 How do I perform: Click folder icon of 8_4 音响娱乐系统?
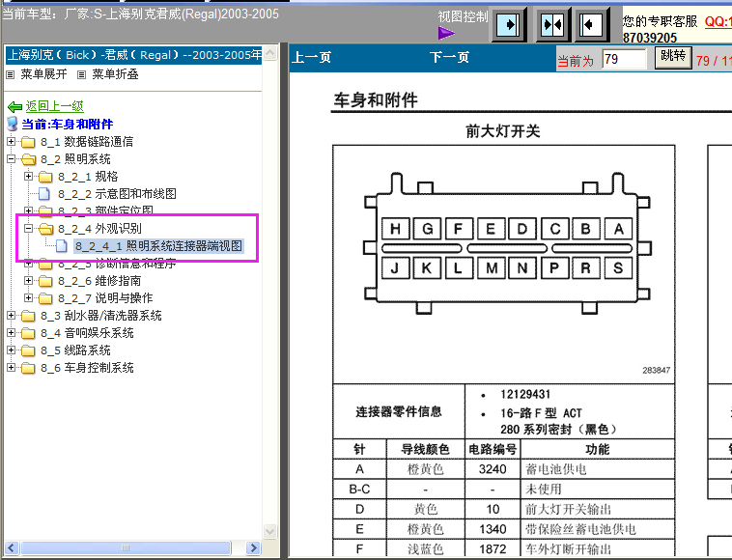click(28, 333)
